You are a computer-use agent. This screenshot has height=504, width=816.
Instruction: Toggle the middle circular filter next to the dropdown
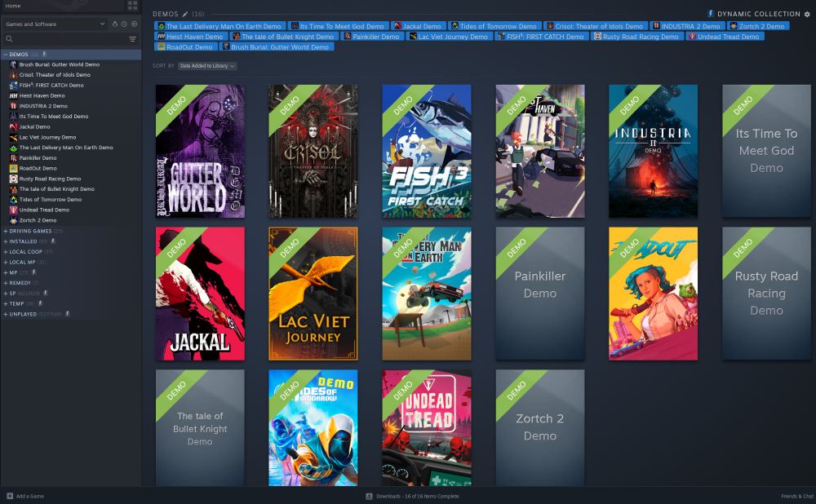124,24
